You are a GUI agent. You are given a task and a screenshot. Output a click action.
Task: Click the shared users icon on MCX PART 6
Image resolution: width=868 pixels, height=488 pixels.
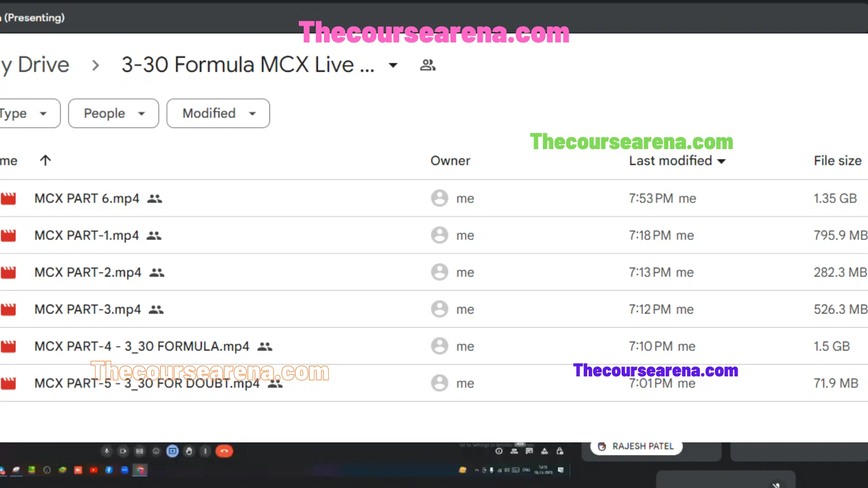click(155, 198)
